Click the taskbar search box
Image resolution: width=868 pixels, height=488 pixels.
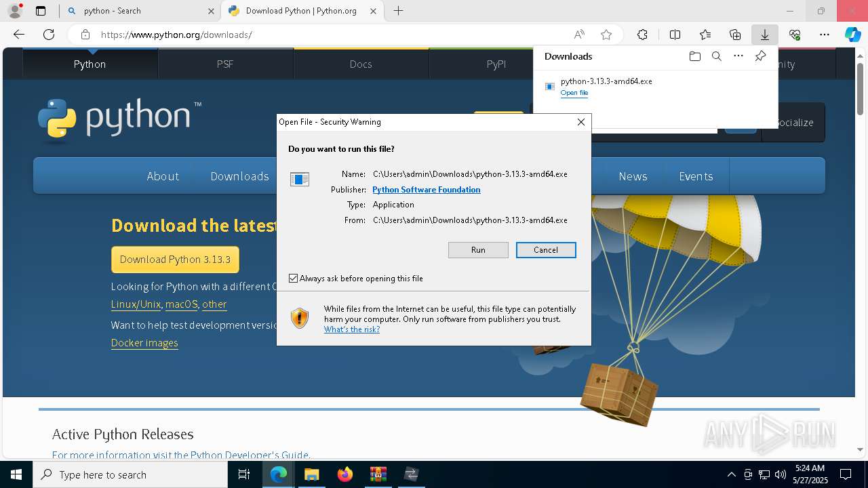[x=130, y=474]
